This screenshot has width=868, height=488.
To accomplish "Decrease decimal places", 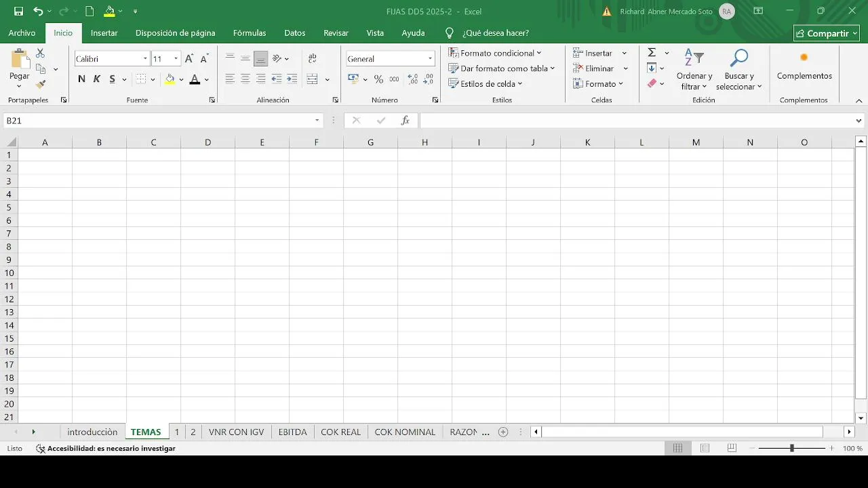I will pos(428,79).
